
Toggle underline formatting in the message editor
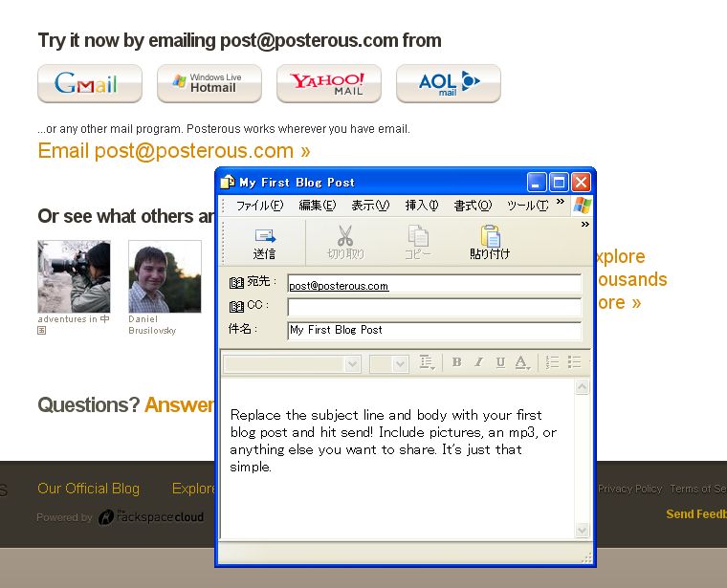[x=500, y=361]
